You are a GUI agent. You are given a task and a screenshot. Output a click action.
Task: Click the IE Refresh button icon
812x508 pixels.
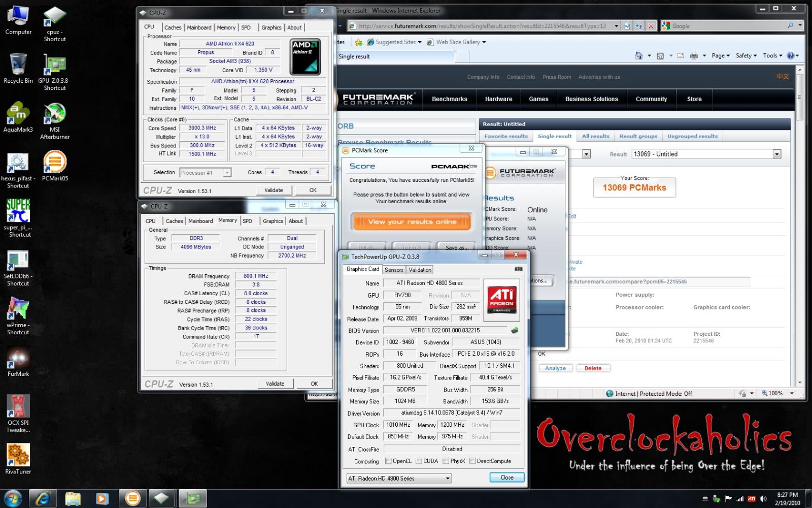point(639,26)
